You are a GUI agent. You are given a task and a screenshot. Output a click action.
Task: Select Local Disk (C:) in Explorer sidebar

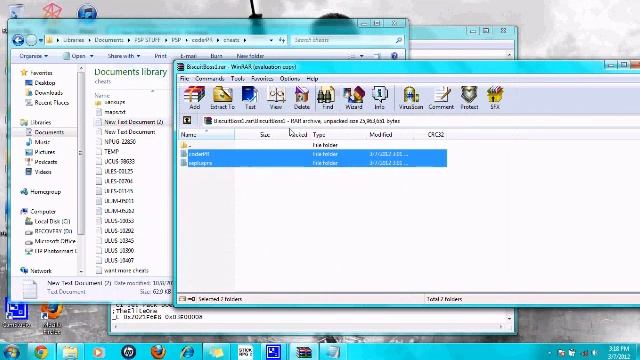coord(52,221)
